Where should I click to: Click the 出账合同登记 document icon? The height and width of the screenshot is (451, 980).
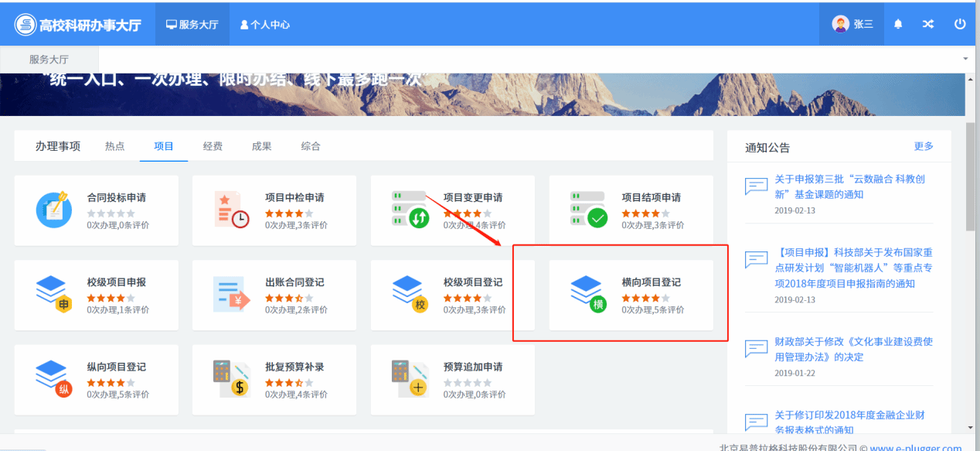coord(232,294)
